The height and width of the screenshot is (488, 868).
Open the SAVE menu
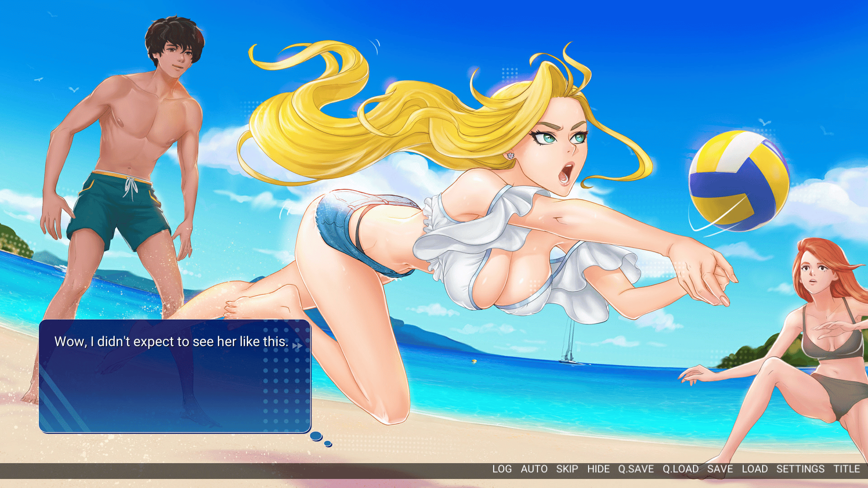pyautogui.click(x=720, y=469)
